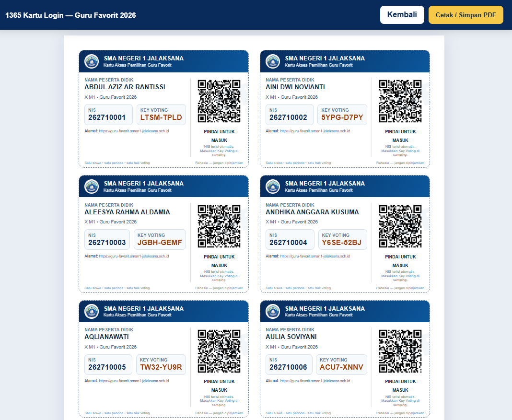The image size is (512, 420).
Task: Click key voting code JGBH-GEMF
Action: [x=160, y=243]
